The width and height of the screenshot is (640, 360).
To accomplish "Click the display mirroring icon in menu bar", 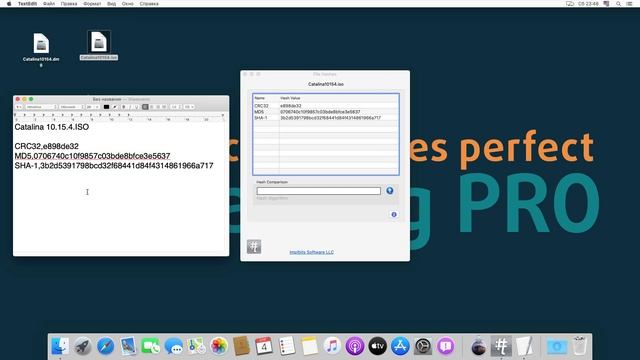I will [570, 4].
